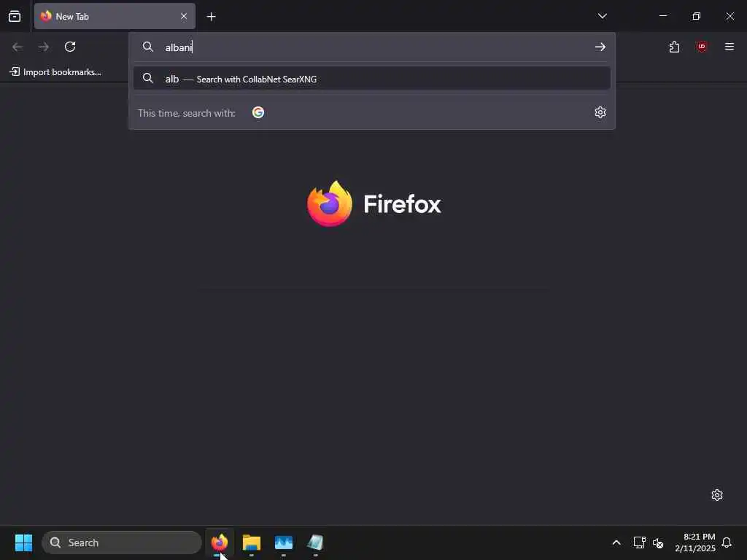Open the Firefox View tab overview icon
747x560 pixels.
[x=15, y=16]
